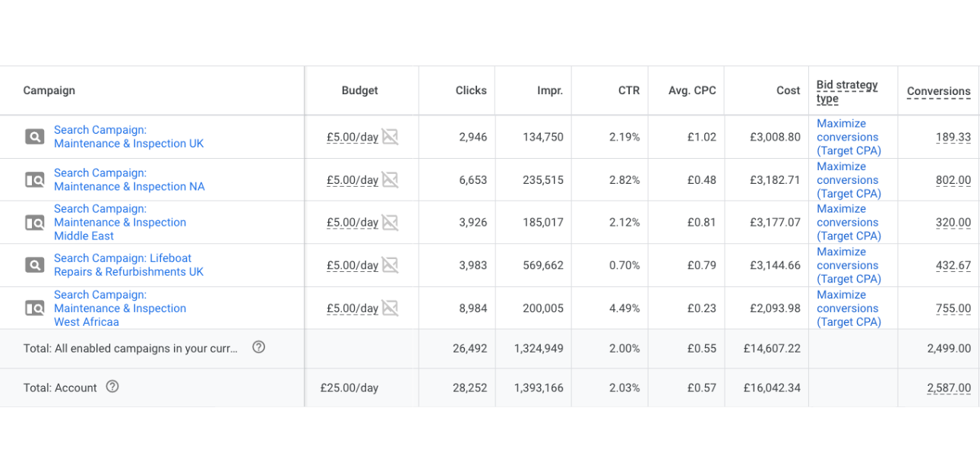Click the budget chart icon for Lifeboat Repairs row
This screenshot has height=468, width=980.
(390, 265)
